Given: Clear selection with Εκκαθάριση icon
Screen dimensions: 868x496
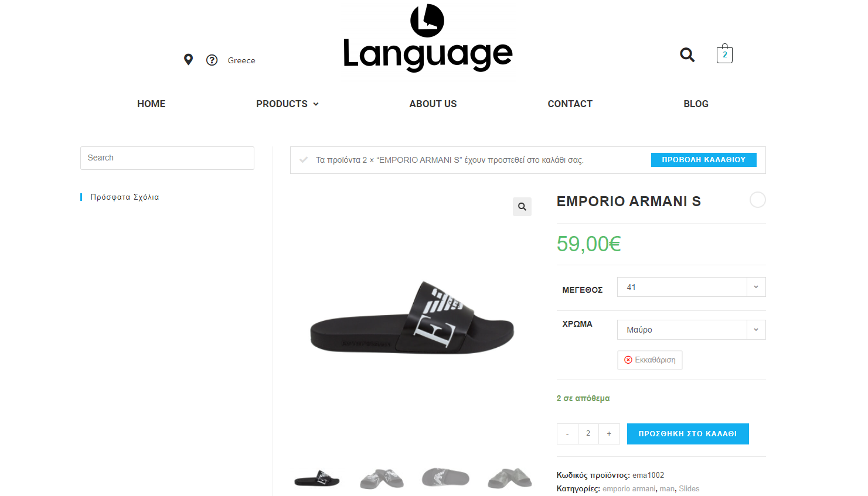Looking at the screenshot, I should click(x=628, y=360).
